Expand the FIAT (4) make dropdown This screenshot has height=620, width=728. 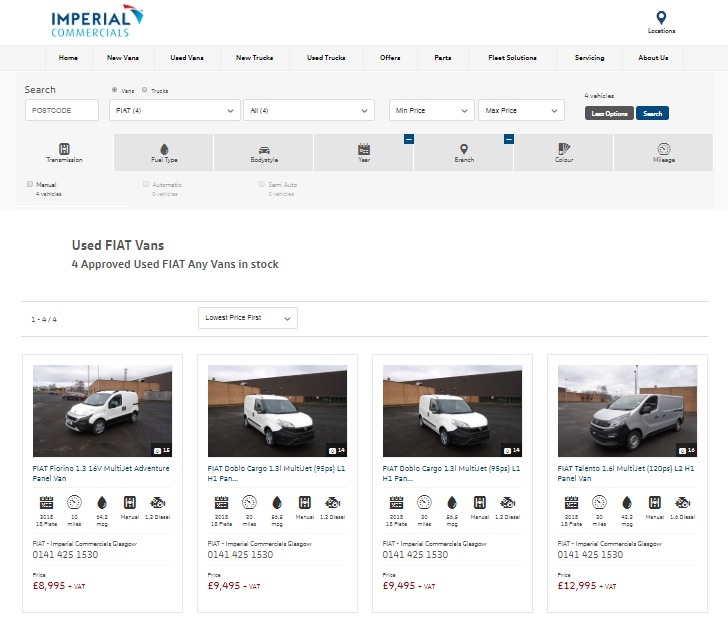pyautogui.click(x=174, y=110)
